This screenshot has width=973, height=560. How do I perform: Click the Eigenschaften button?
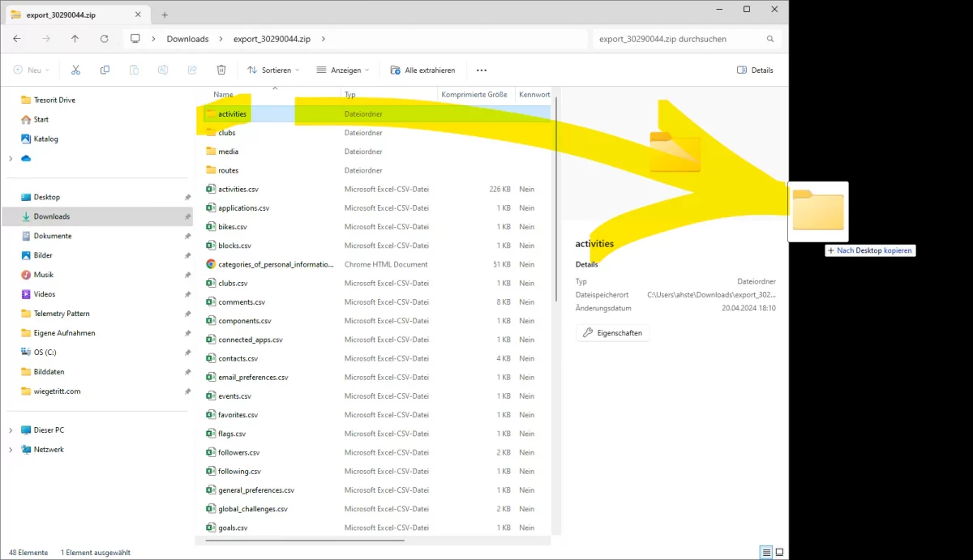click(612, 333)
